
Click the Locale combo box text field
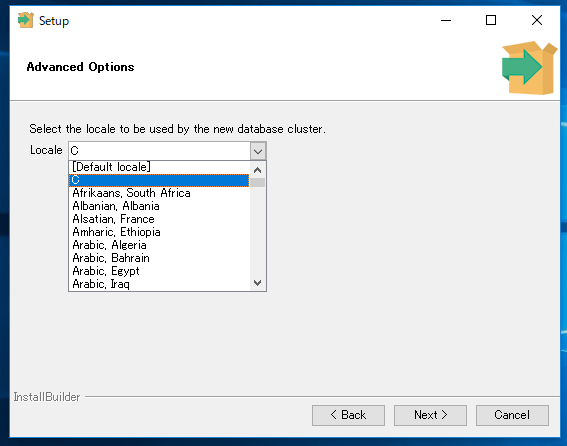pos(159,151)
